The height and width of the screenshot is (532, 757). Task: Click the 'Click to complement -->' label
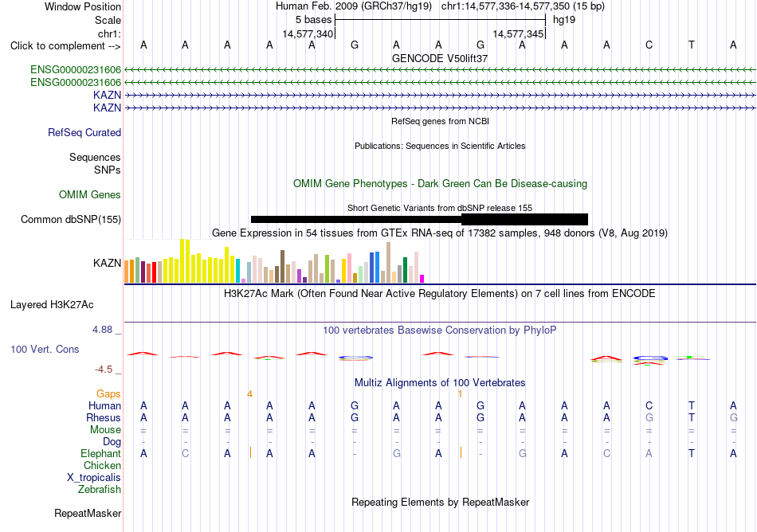(x=65, y=46)
